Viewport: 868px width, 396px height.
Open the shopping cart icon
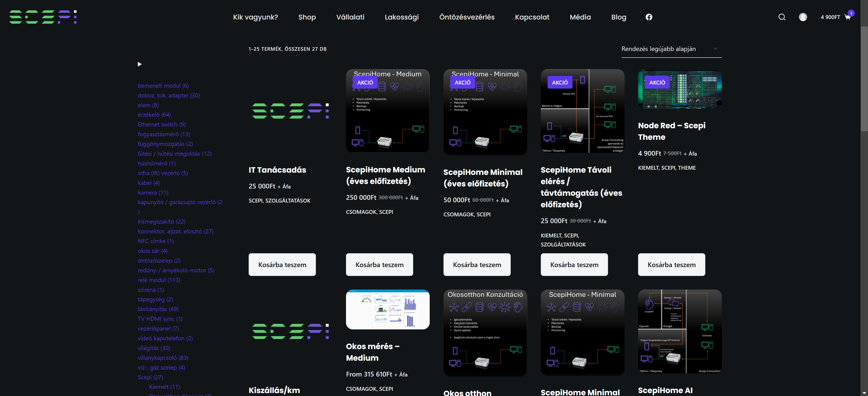pyautogui.click(x=847, y=17)
